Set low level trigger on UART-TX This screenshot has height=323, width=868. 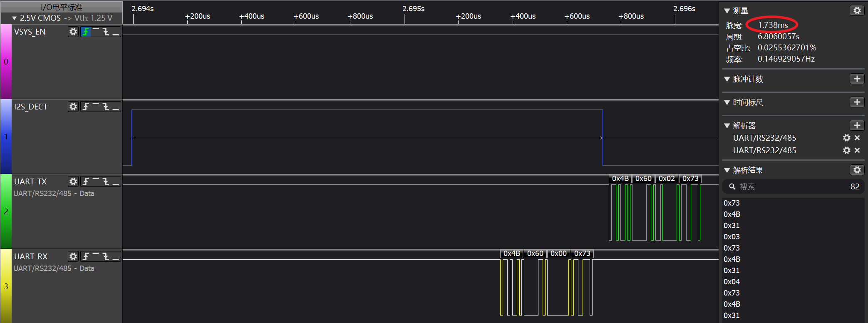point(116,181)
